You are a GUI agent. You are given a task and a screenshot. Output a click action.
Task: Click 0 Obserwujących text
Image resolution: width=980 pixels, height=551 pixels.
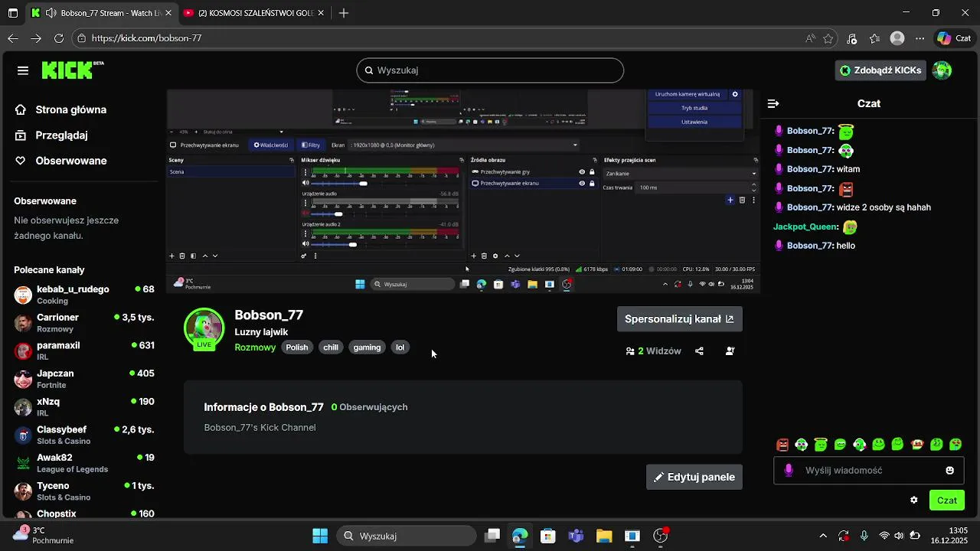coord(369,407)
